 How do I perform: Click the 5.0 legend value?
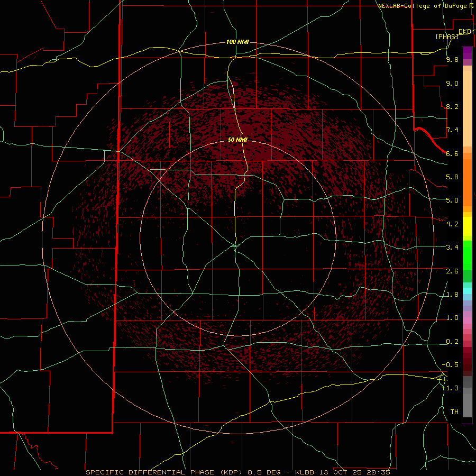(452, 200)
